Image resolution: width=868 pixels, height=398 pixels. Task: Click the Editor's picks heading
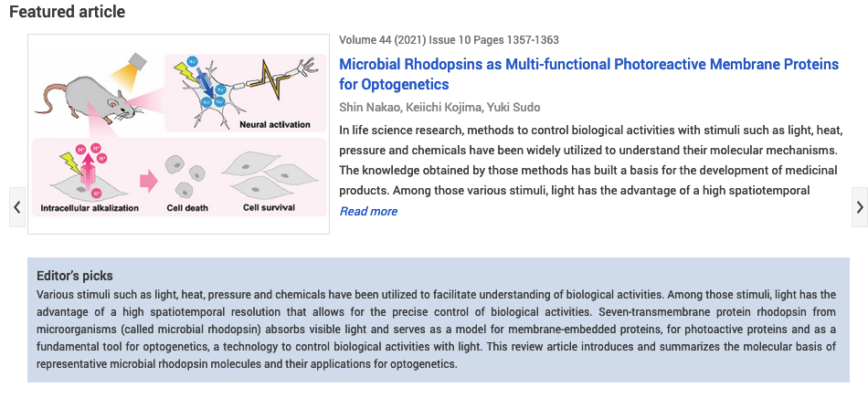(75, 276)
